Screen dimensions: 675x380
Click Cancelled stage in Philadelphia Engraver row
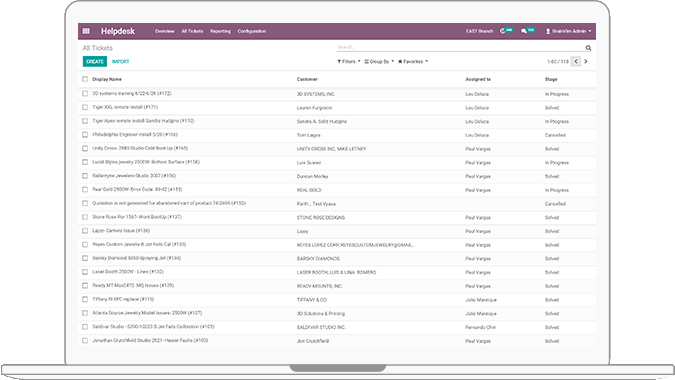(555, 135)
